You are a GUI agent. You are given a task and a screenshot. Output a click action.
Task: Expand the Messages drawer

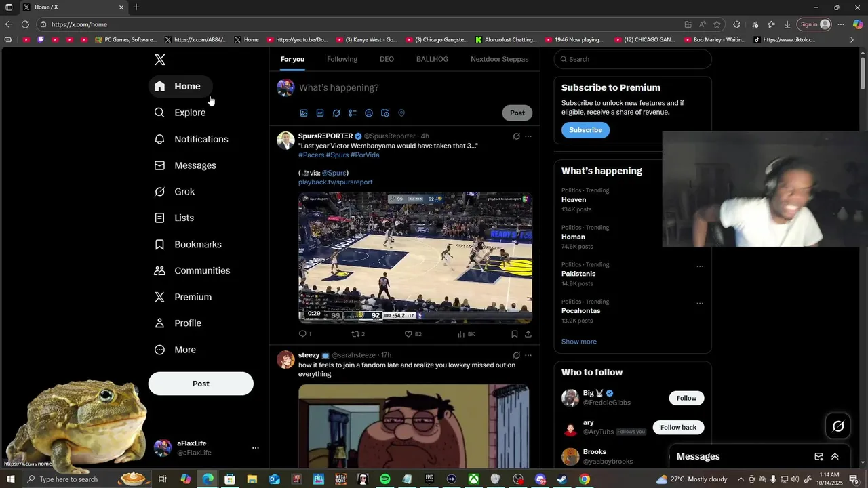coord(835,457)
